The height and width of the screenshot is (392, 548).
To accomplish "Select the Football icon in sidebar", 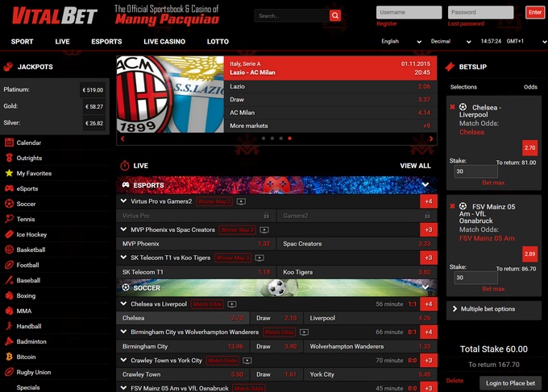I will pyautogui.click(x=9, y=265).
